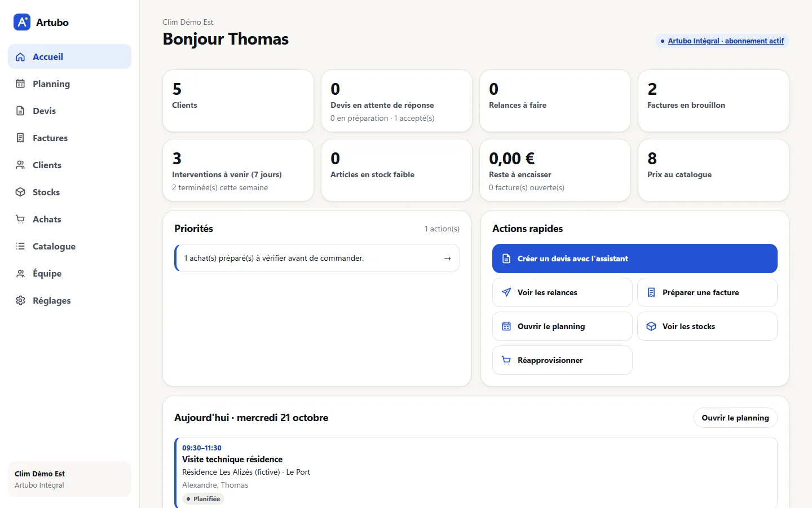Open the Prix au catalogue card
Viewport: 812px width, 508px height.
pos(713,170)
